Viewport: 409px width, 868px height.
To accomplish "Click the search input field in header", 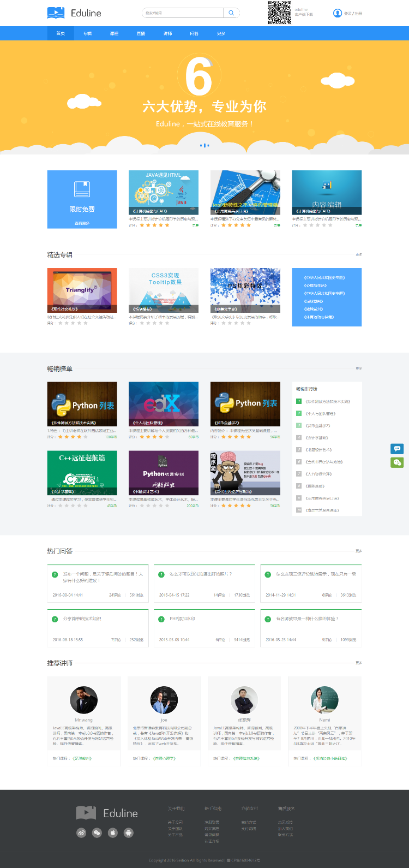I will click(183, 13).
